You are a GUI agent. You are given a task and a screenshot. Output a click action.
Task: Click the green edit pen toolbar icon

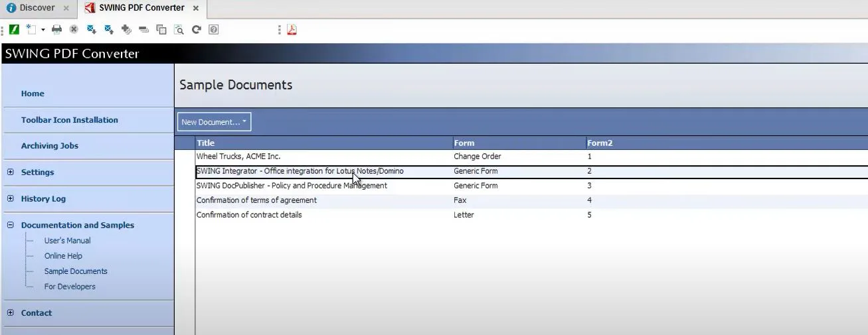14,29
